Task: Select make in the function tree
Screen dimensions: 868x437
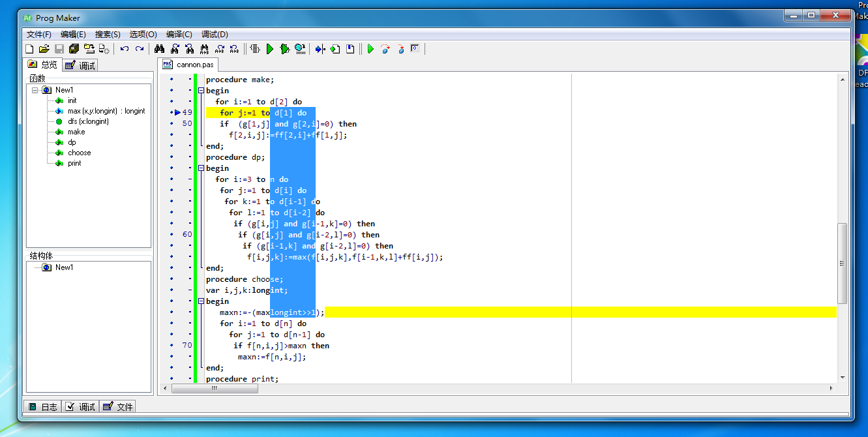Action: 76,132
